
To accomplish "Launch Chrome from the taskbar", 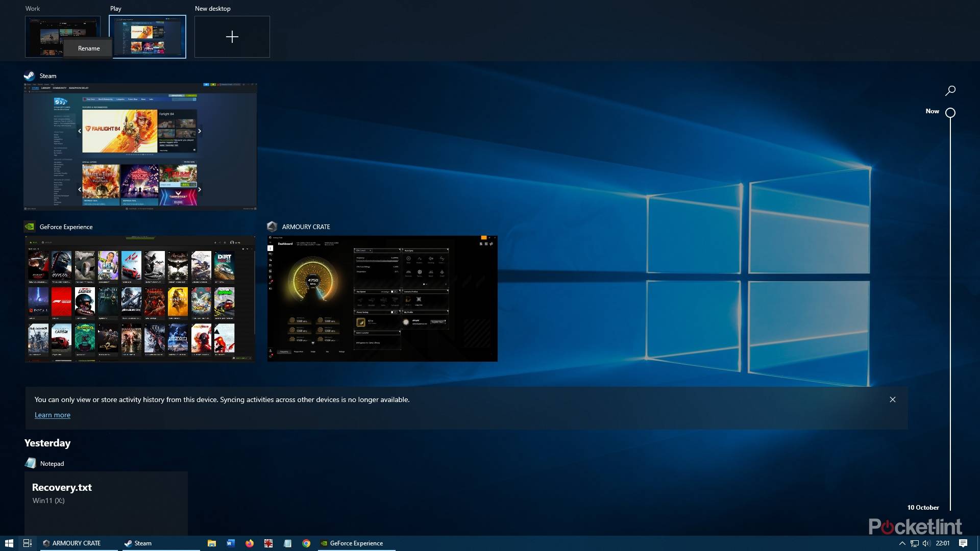I will point(306,543).
